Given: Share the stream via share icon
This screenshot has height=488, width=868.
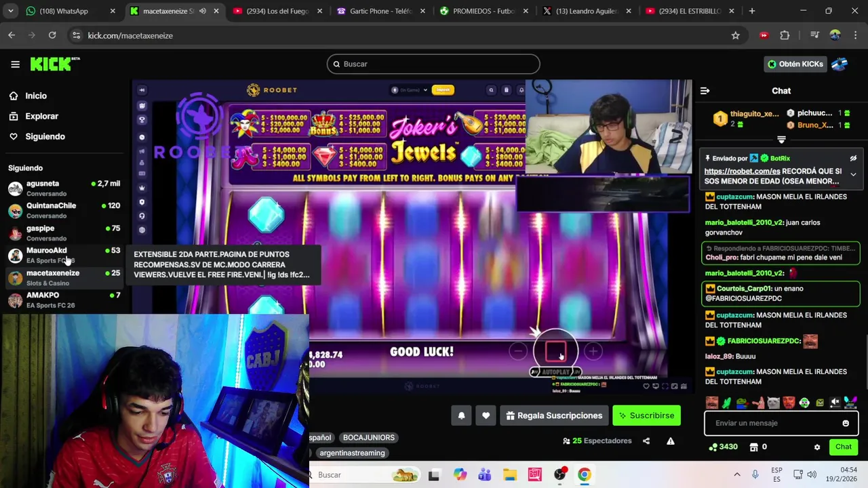Looking at the screenshot, I should [646, 441].
